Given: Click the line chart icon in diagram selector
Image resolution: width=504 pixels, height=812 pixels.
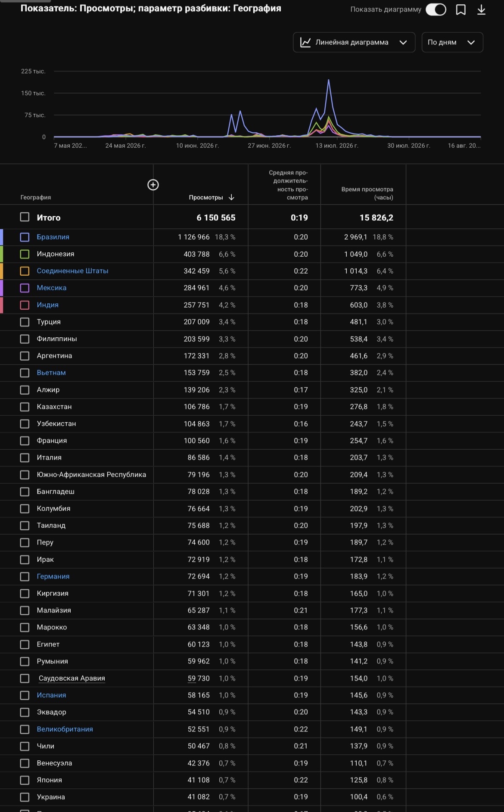Looking at the screenshot, I should [305, 42].
